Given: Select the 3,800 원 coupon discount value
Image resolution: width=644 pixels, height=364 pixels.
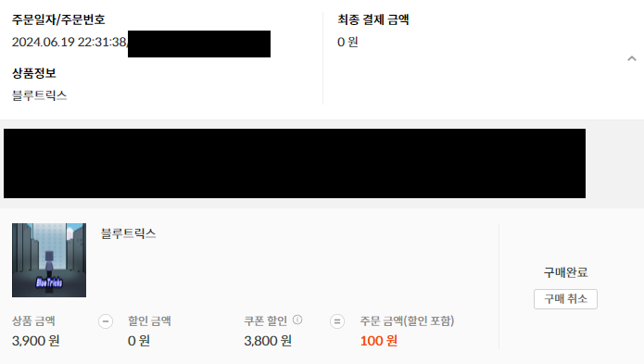Looking at the screenshot, I should pyautogui.click(x=268, y=341).
